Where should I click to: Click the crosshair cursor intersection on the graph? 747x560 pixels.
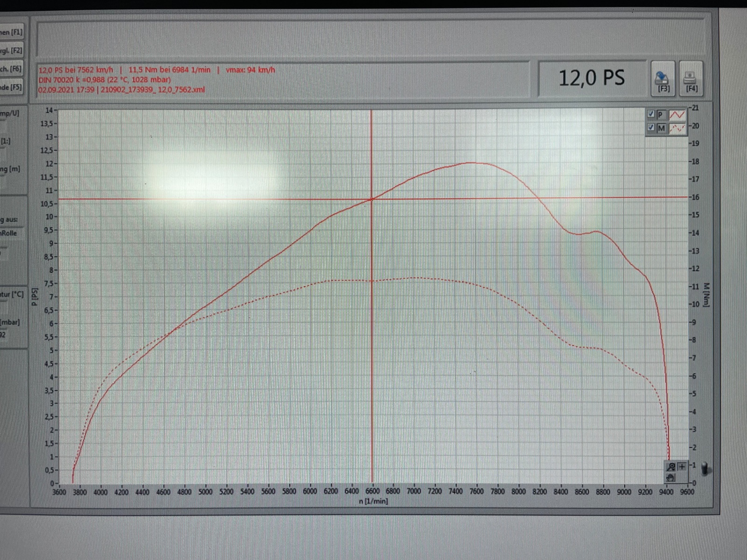pyautogui.click(x=372, y=199)
